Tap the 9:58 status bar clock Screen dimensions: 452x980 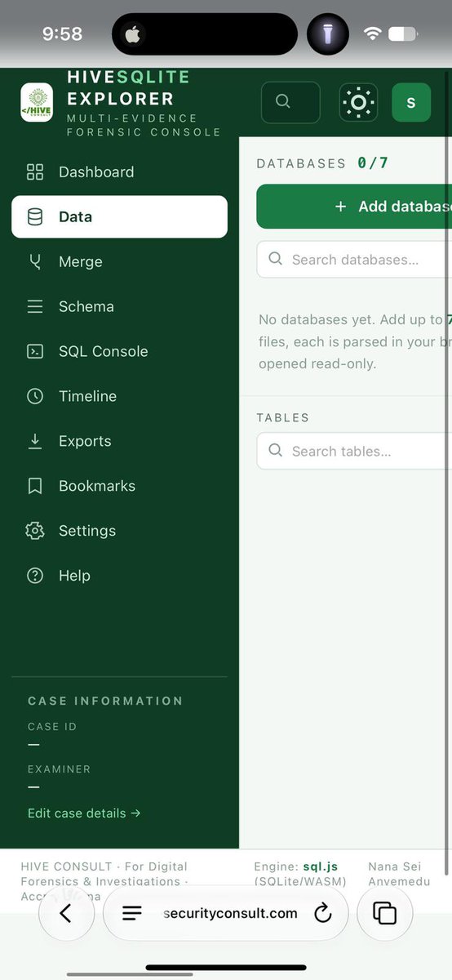tap(62, 33)
